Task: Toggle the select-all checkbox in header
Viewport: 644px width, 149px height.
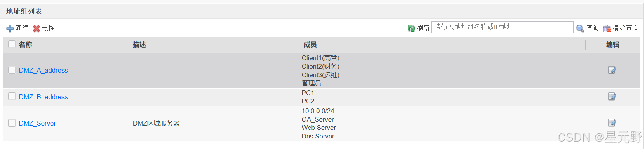Action: click(12, 44)
